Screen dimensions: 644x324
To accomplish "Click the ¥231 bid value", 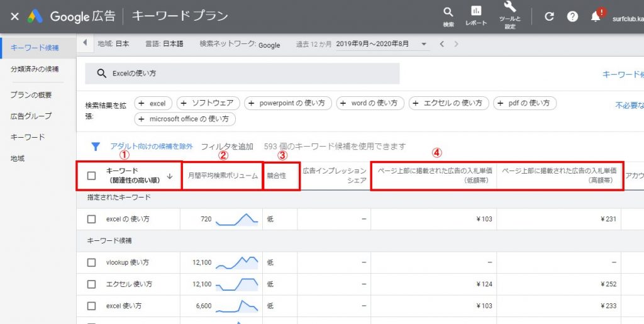I will [608, 220].
